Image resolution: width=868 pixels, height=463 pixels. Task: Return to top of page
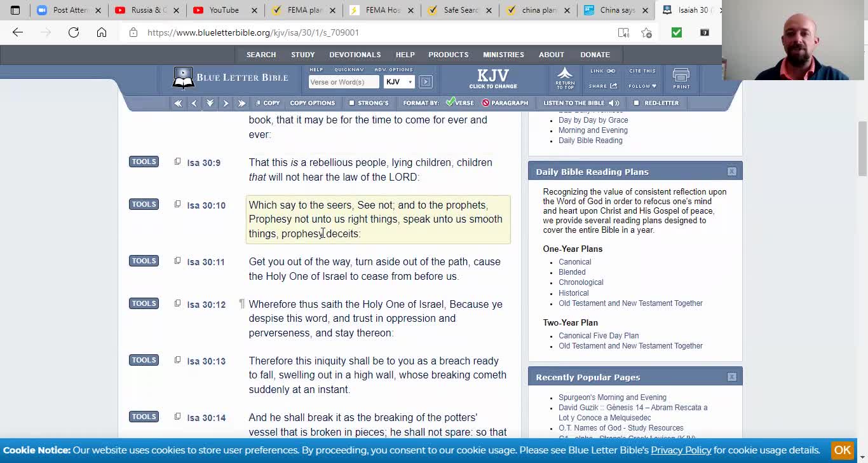tap(565, 78)
